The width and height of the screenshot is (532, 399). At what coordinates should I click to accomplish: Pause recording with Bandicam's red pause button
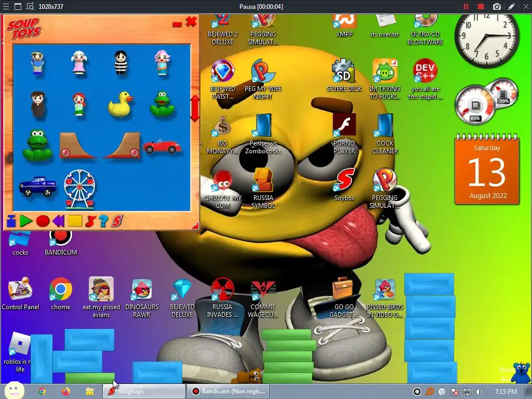(466, 6)
